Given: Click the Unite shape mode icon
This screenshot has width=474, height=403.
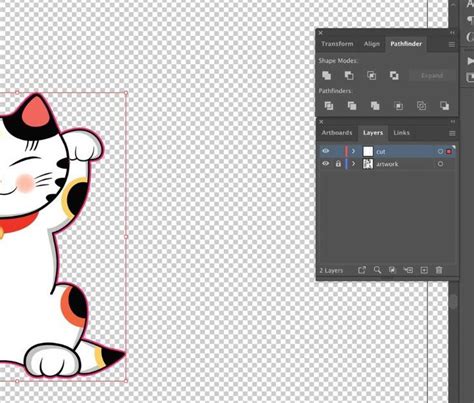Looking at the screenshot, I should pyautogui.click(x=327, y=76).
